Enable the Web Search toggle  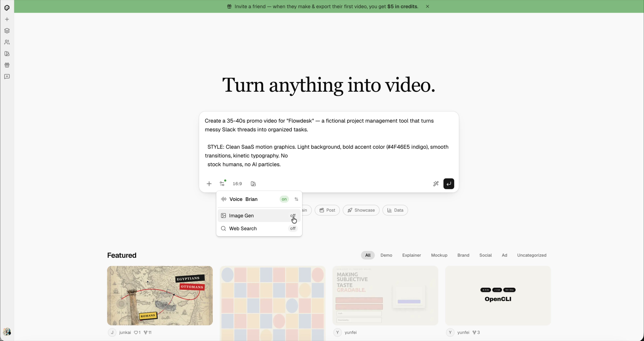[293, 229]
